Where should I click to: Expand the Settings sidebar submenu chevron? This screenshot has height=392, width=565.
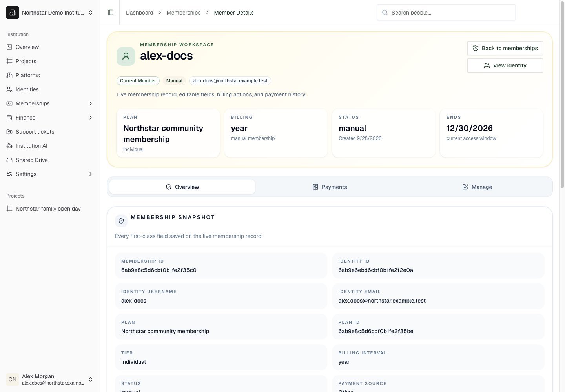click(x=91, y=174)
